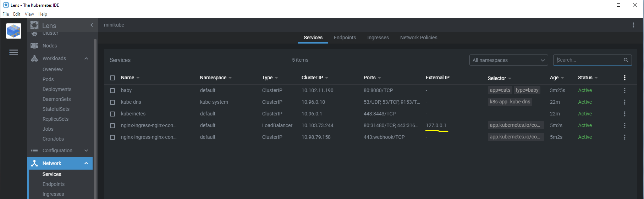Sort services by Selector column
This screenshot has width=644, height=199.
[x=499, y=78]
